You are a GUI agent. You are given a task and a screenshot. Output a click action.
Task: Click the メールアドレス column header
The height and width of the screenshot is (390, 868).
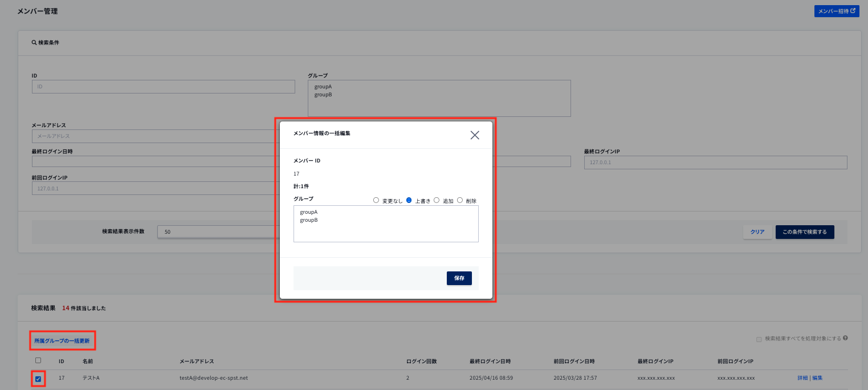click(197, 361)
